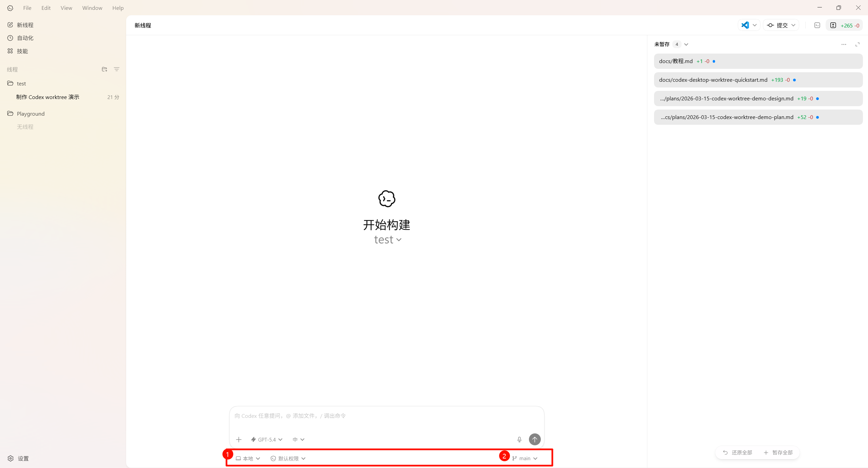
Task: Click the microphone voice input icon
Action: [519, 440]
